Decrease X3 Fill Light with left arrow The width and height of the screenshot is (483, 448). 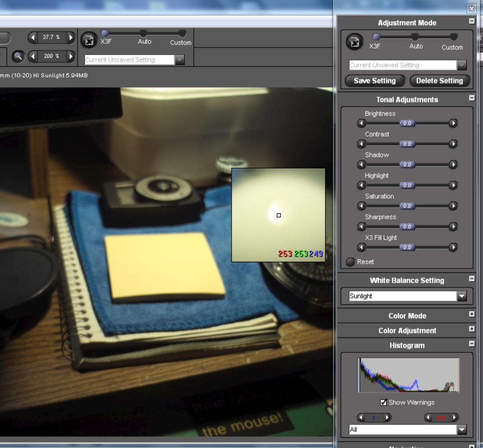(x=361, y=248)
